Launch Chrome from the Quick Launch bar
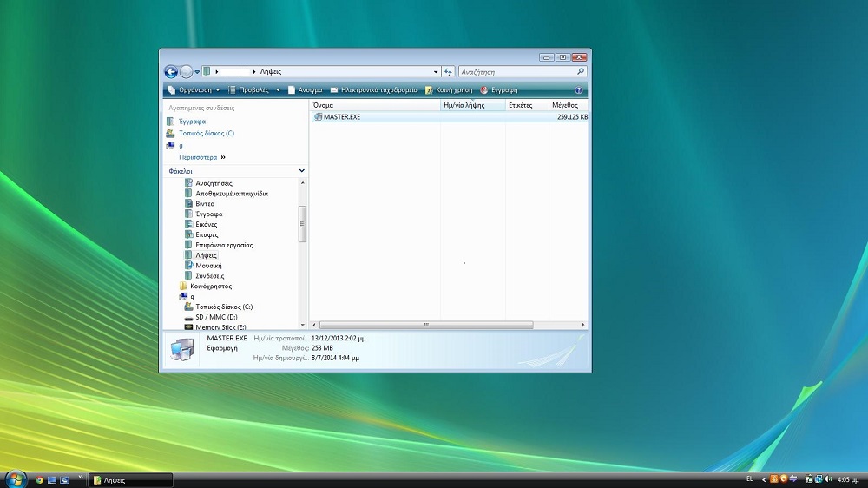Image resolution: width=868 pixels, height=488 pixels. pos(39,480)
